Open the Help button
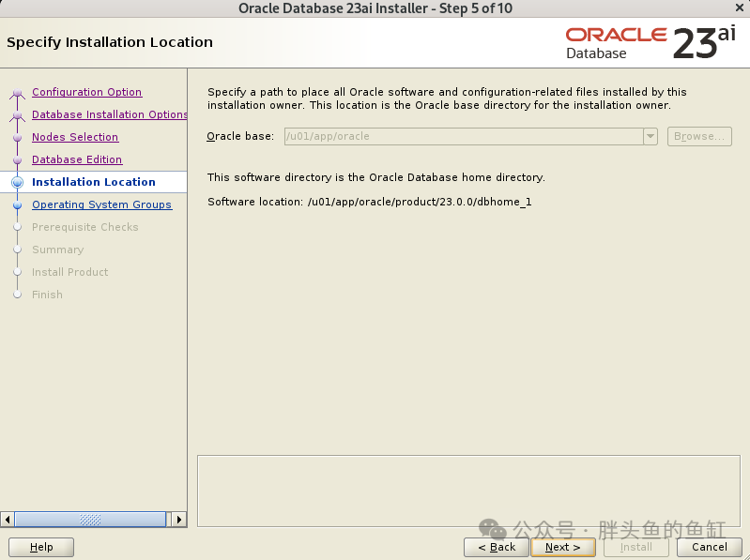Screen dimensions: 750x560 [41, 547]
